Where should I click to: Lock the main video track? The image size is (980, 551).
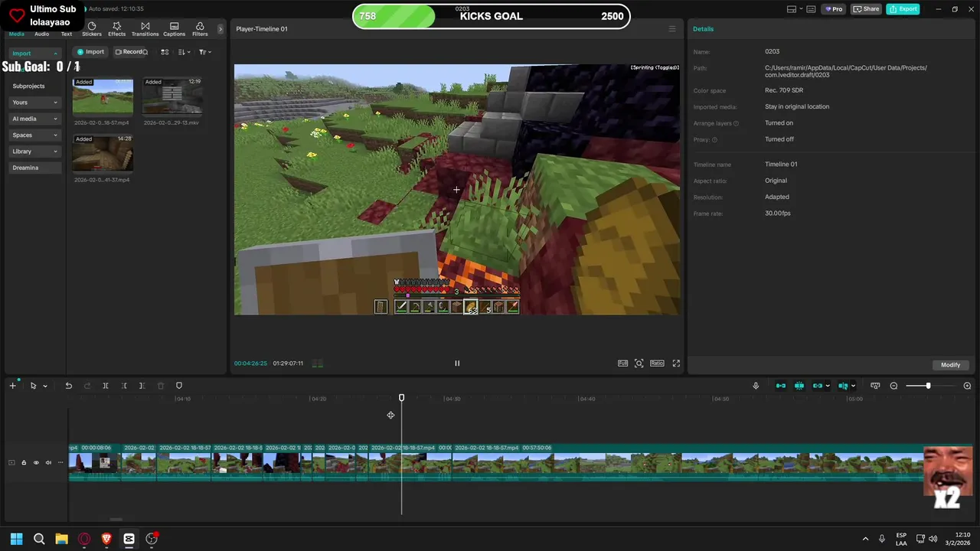(23, 462)
